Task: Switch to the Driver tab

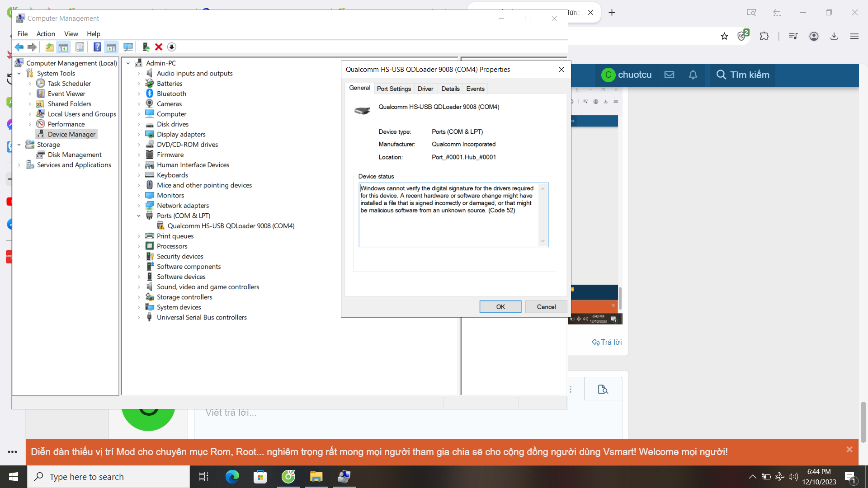Action: [425, 89]
